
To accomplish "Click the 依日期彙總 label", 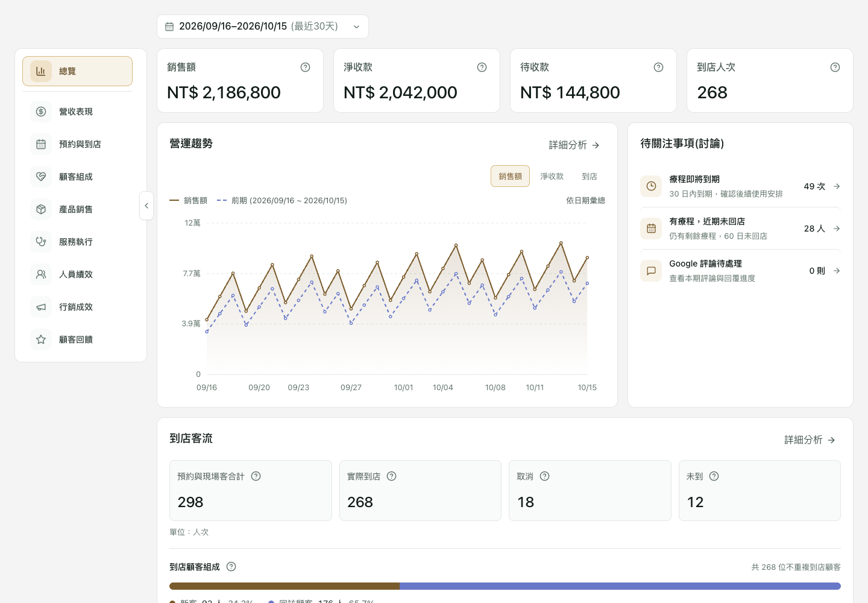I will point(585,200).
